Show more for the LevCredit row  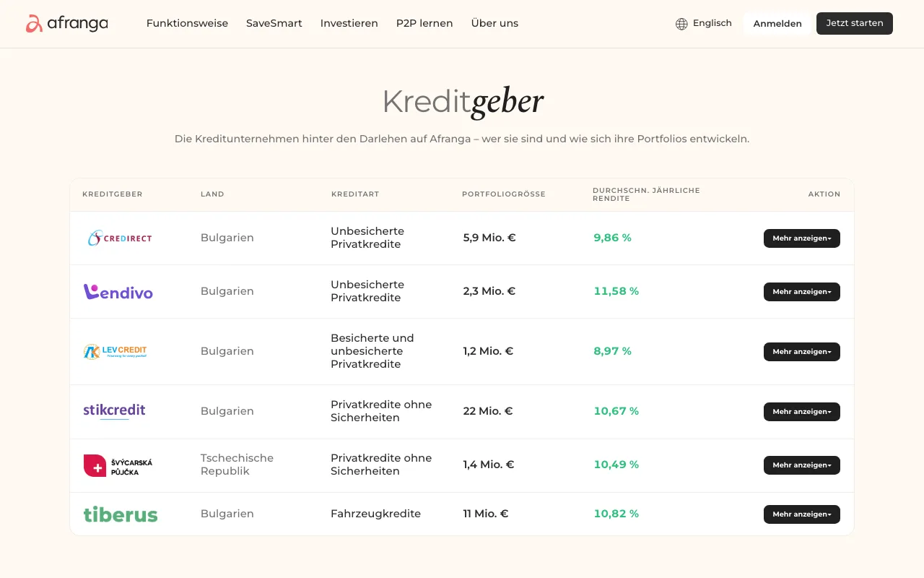click(802, 352)
